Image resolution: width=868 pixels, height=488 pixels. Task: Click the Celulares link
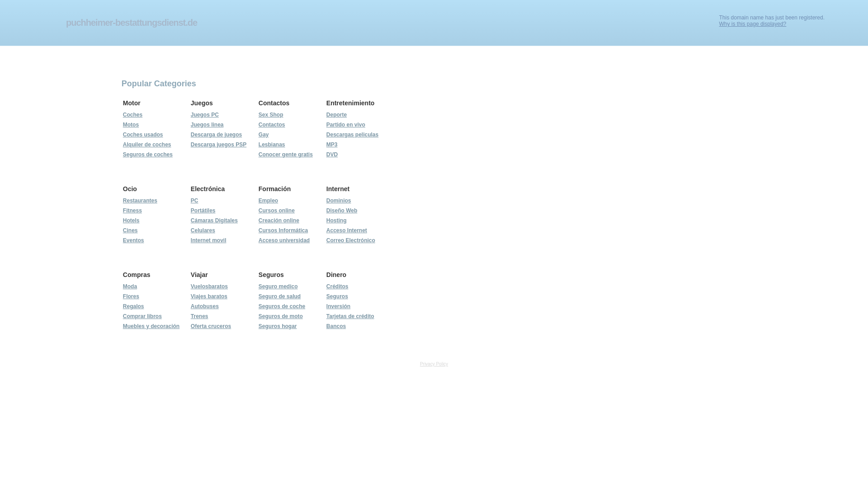(x=203, y=230)
